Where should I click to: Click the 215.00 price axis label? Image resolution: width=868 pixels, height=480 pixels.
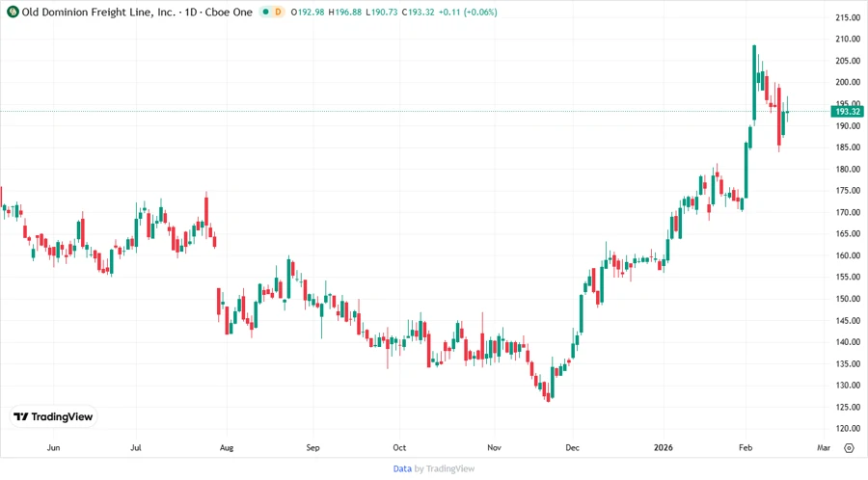coord(848,17)
